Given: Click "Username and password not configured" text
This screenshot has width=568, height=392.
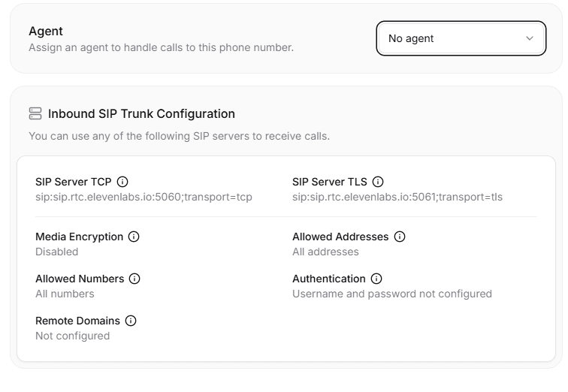Looking at the screenshot, I should pos(391,294).
